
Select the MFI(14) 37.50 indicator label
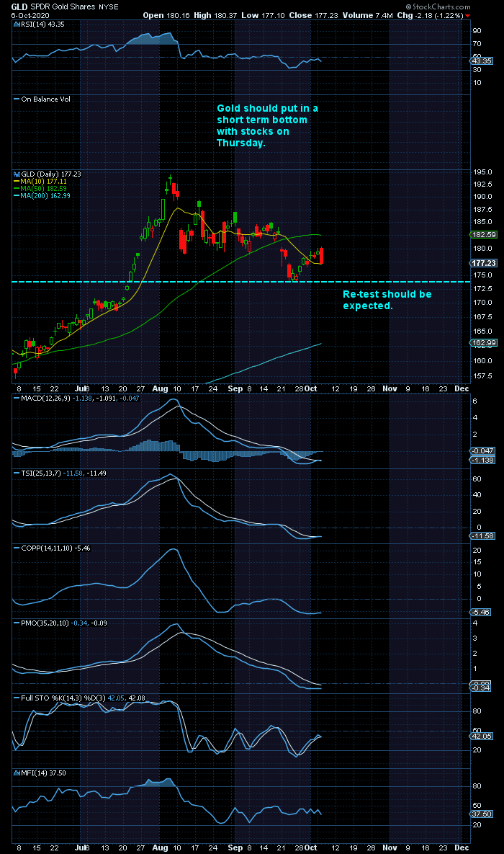(39, 773)
